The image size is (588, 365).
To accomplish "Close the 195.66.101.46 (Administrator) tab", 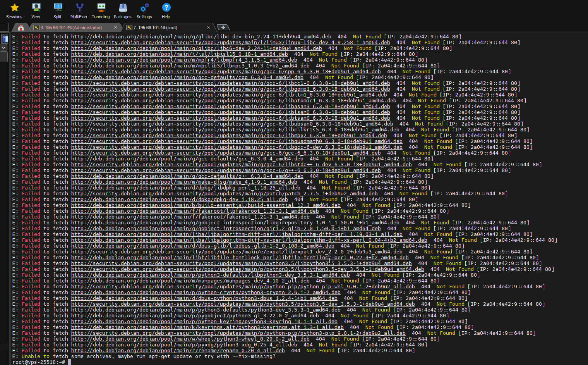I will click(x=115, y=28).
